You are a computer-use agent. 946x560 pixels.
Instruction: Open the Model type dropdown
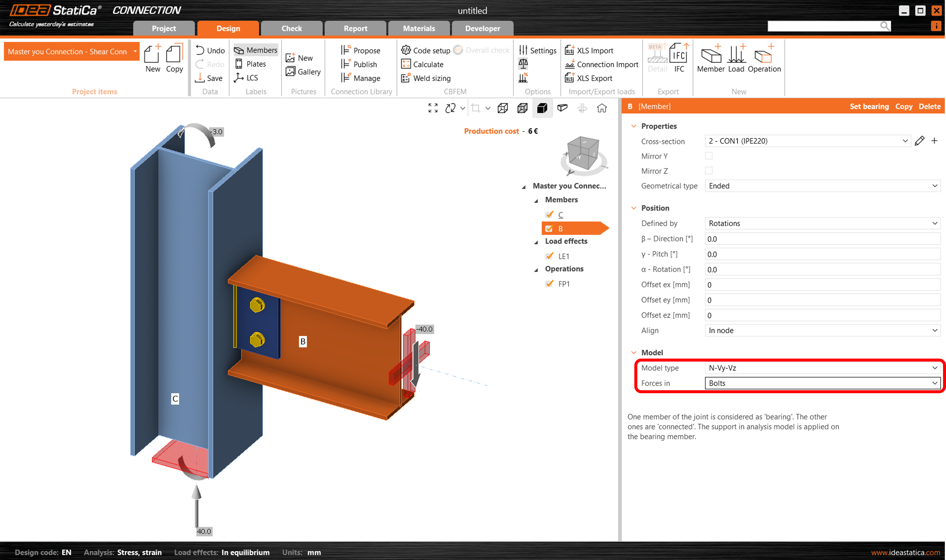click(x=823, y=368)
